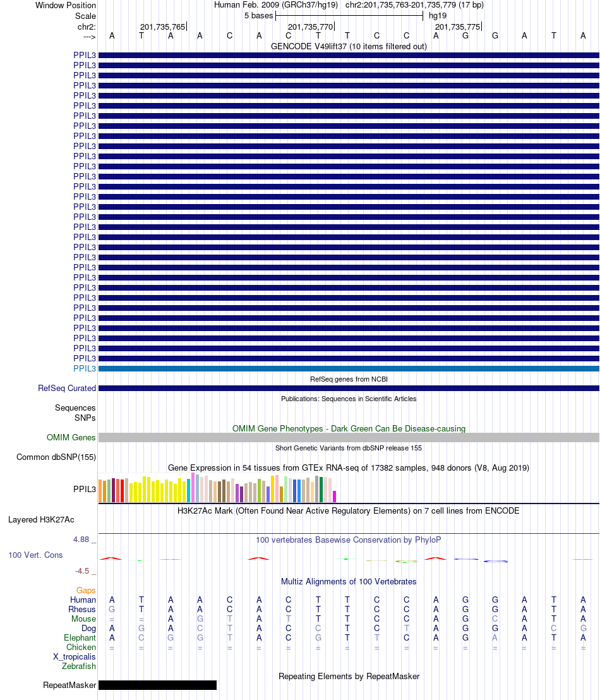Click 'Multiz Alignments of 100 Vertebrates' title
The image size is (600, 700).
click(x=349, y=582)
